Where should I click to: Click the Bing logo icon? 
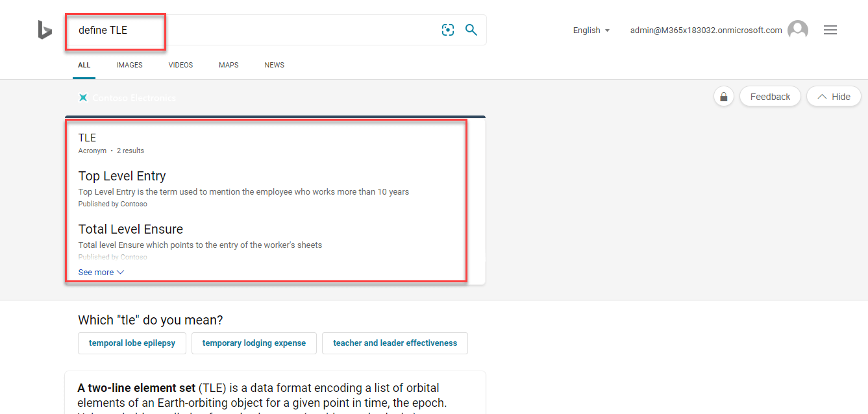click(44, 30)
